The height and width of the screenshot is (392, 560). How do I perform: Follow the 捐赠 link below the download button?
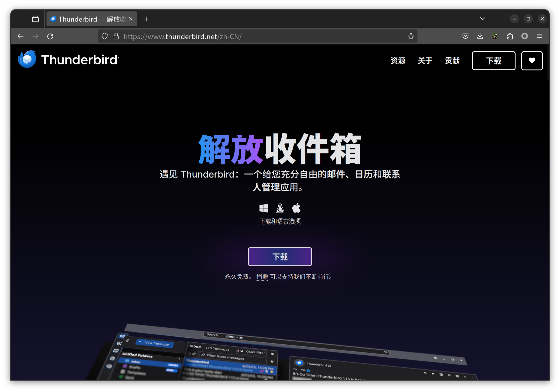pyautogui.click(x=262, y=277)
